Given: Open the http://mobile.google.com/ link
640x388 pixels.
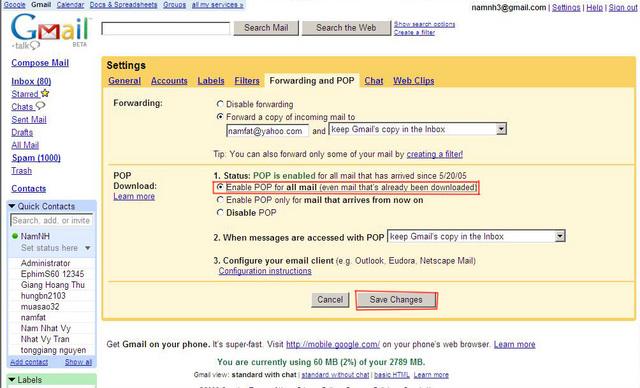Looking at the screenshot, I should click(x=333, y=344).
